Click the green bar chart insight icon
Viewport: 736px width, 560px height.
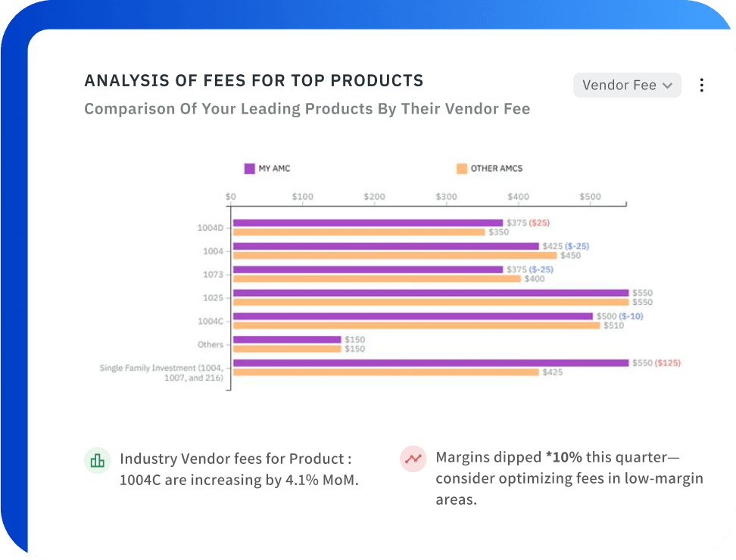(x=97, y=461)
